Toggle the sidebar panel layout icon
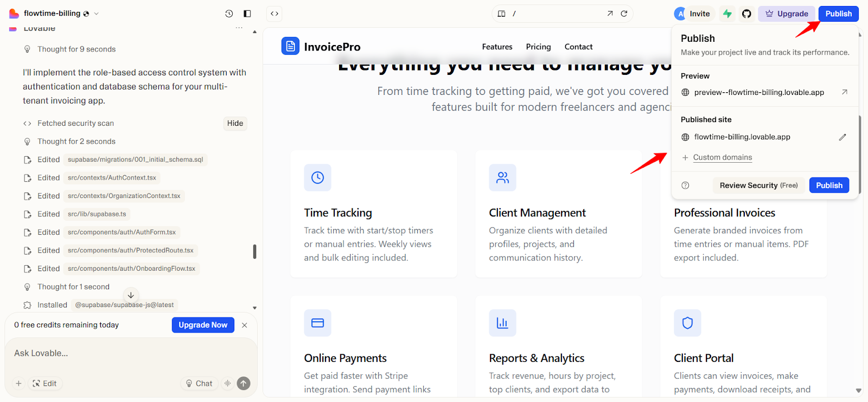 pos(247,14)
